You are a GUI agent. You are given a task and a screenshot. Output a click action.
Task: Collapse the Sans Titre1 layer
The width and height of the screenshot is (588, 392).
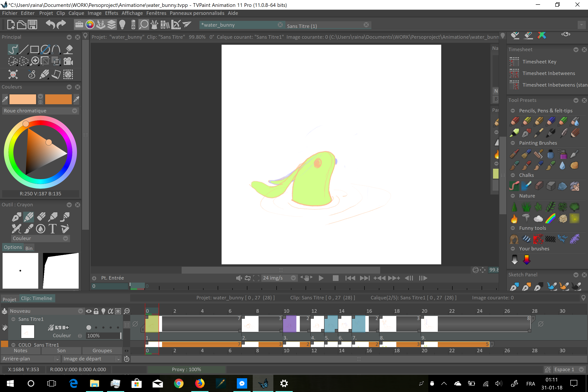tap(14, 319)
